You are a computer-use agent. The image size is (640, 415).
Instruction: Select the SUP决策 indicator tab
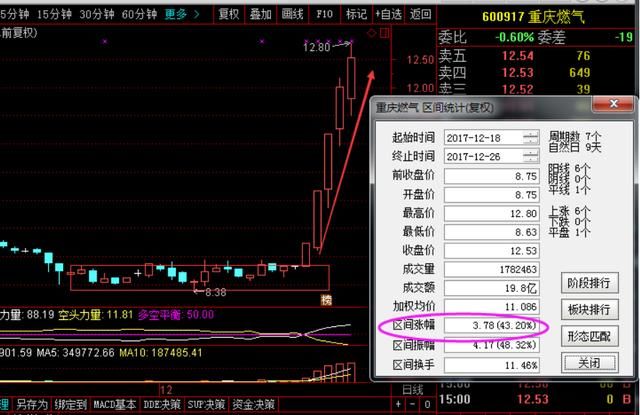tap(206, 404)
